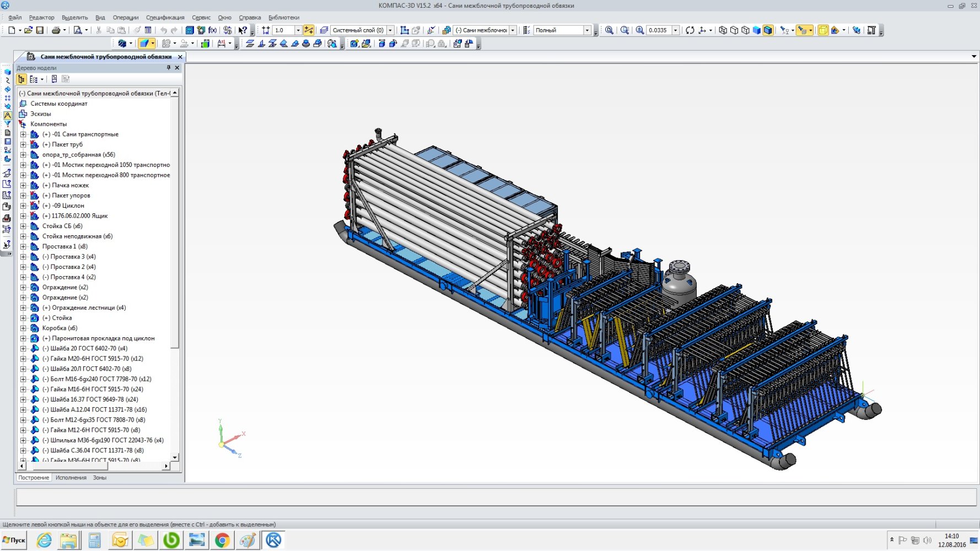This screenshot has height=551, width=980.
Task: Toggle shaded with edges display mode
Action: click(768, 30)
